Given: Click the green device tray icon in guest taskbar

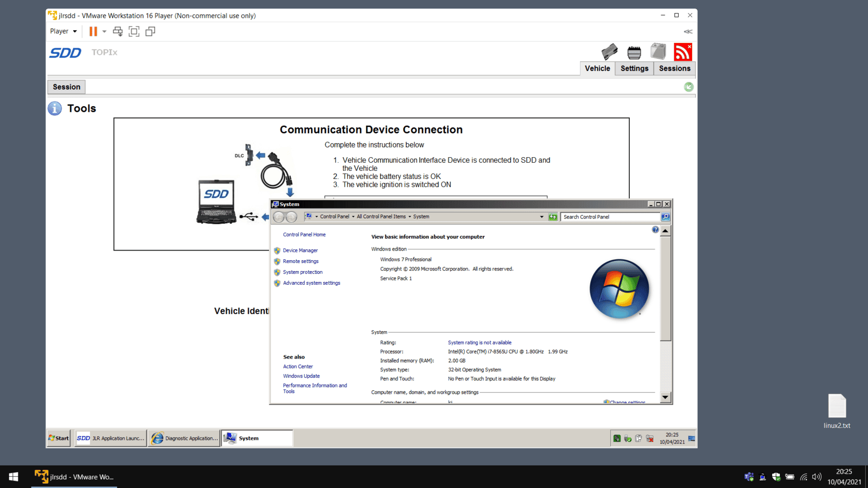Looking at the screenshot, I should point(617,438).
